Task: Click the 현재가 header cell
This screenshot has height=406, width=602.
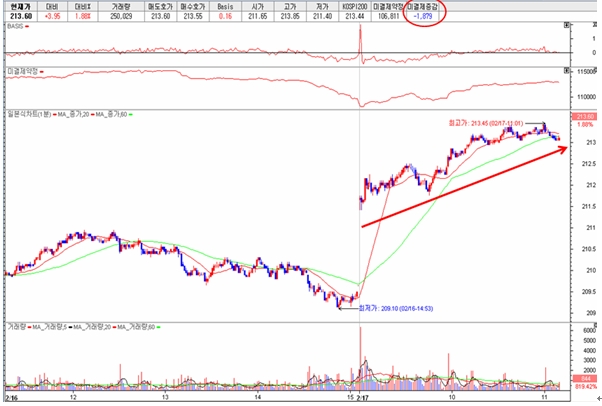Action: [16, 5]
